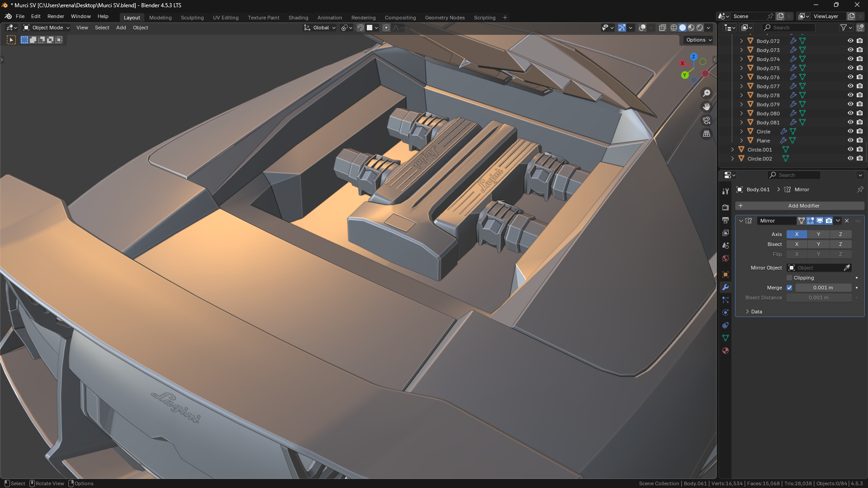Screen dimensions: 868x488
Task: Click the pan view hand gizmo
Action: (x=707, y=107)
